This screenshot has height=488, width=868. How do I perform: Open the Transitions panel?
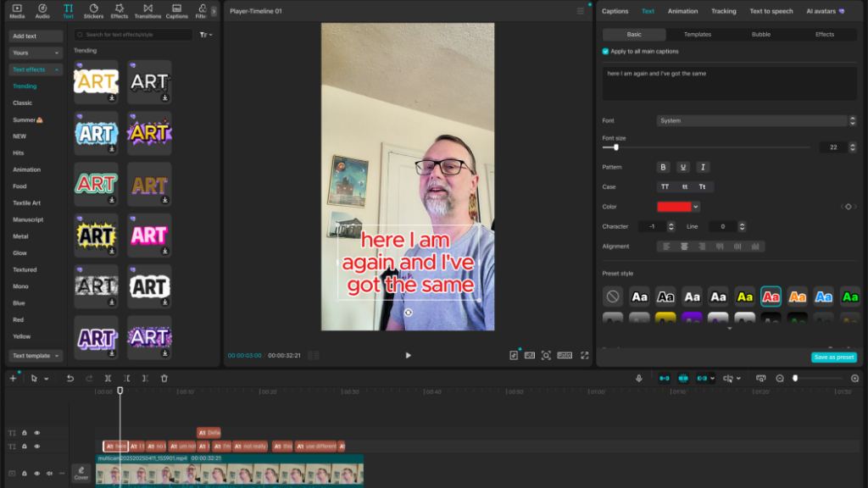click(147, 11)
